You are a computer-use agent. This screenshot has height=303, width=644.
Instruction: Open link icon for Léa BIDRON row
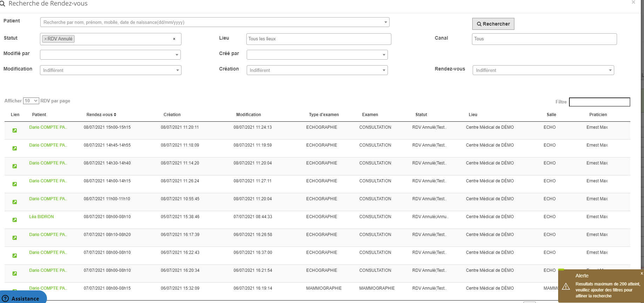tap(15, 220)
